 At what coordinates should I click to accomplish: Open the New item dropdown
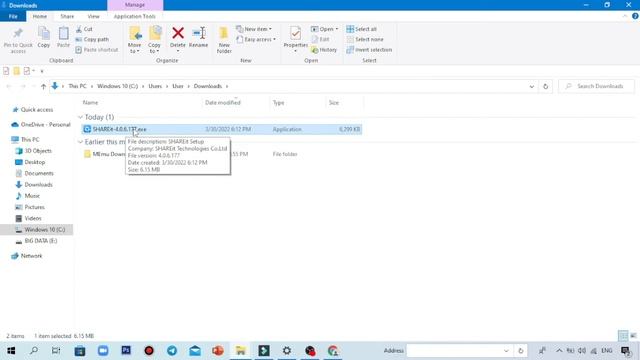254,29
